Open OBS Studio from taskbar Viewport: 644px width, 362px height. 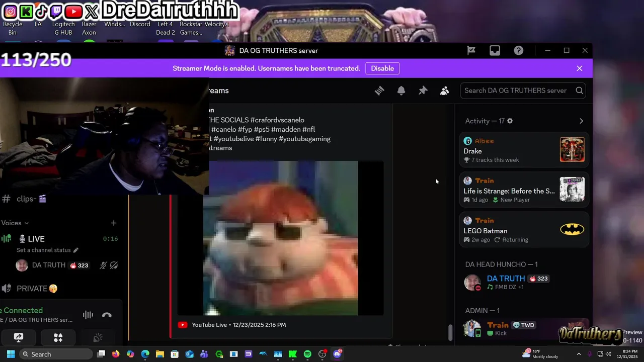[x=323, y=354]
